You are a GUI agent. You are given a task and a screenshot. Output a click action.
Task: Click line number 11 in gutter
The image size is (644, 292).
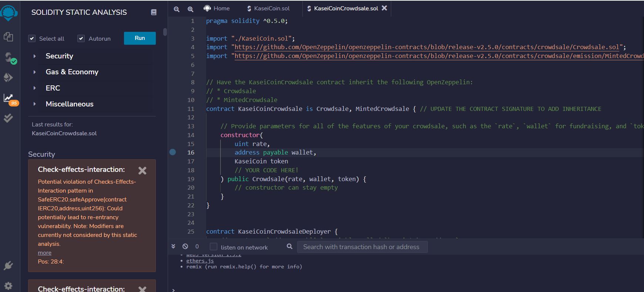[x=191, y=109]
